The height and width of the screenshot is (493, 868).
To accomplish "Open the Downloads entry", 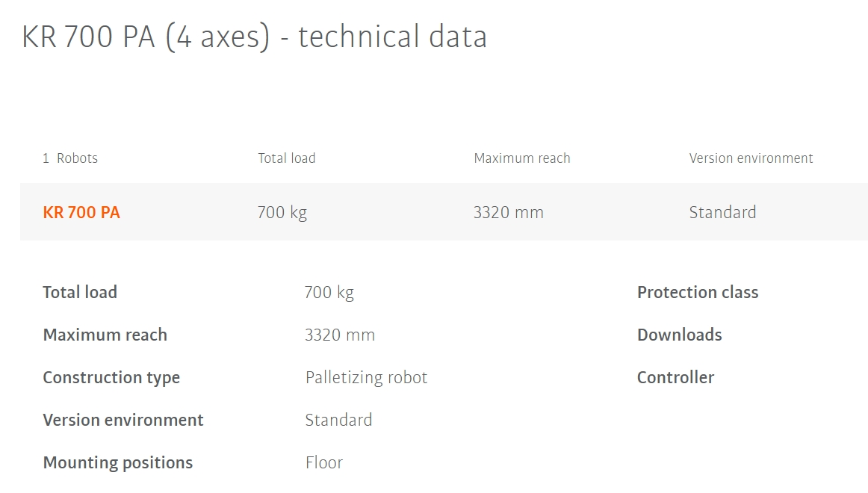I will point(680,335).
